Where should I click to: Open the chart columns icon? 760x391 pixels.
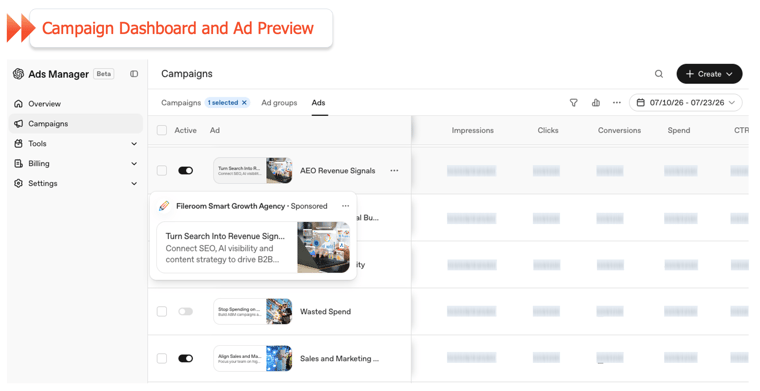pos(596,103)
